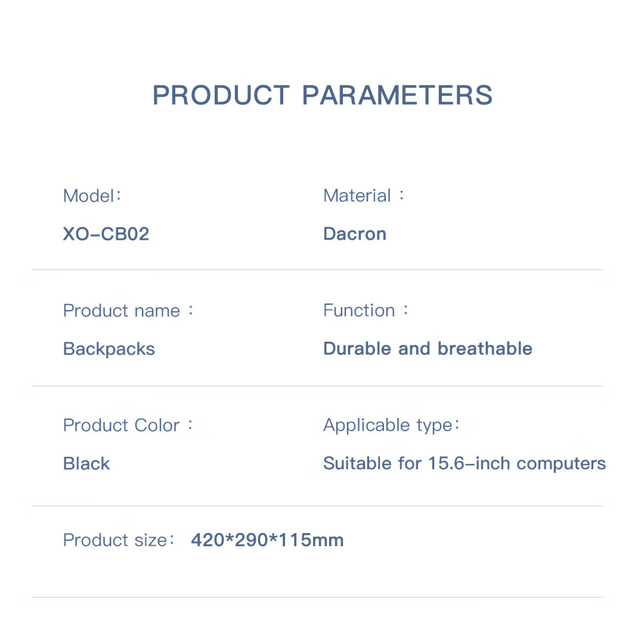Screen dimensions: 644x644
Task: Select the Durable and breathable text
Action: [428, 349]
